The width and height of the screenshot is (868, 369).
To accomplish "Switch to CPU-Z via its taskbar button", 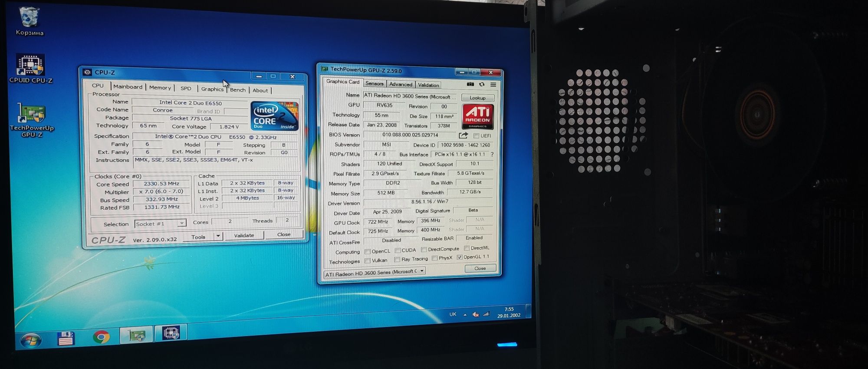I will click(171, 333).
